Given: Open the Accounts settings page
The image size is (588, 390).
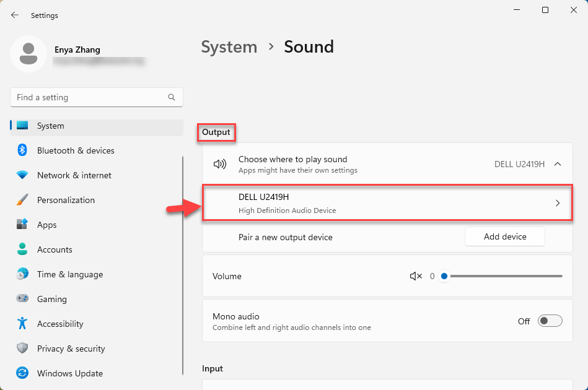Looking at the screenshot, I should tap(55, 249).
